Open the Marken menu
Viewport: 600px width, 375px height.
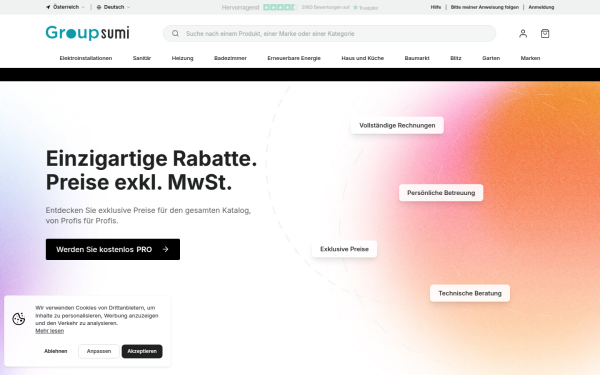point(530,58)
